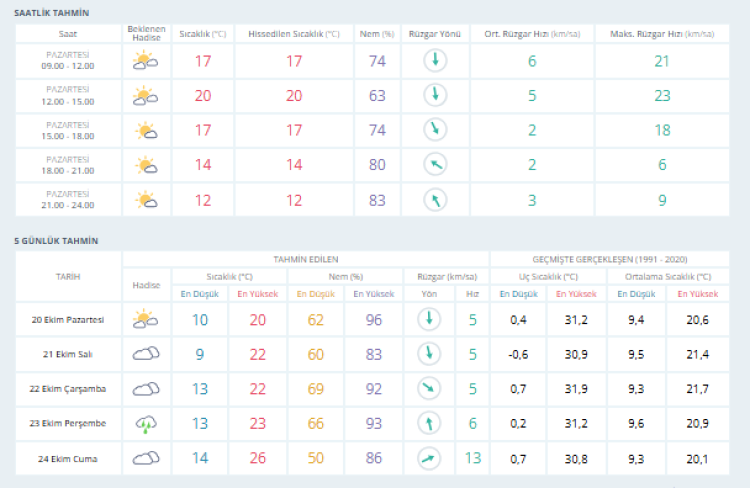
Task: Click wind direction icon in 12.00 - 15.00 row
Action: click(434, 96)
